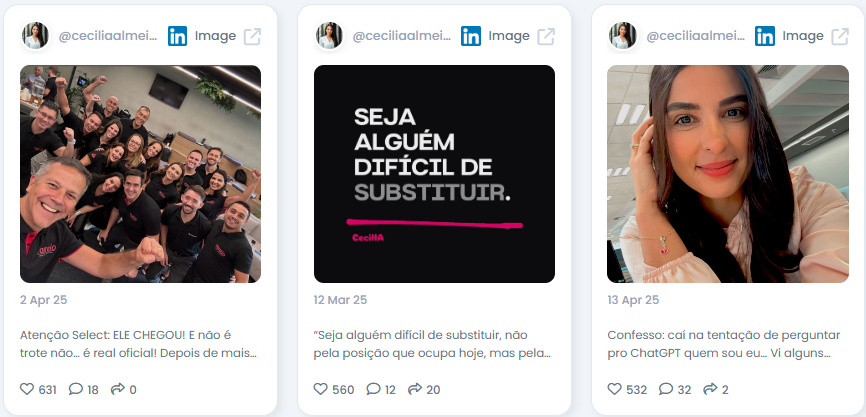Click the heart icon showing 631 likes
The width and height of the screenshot is (866, 417).
click(x=27, y=389)
